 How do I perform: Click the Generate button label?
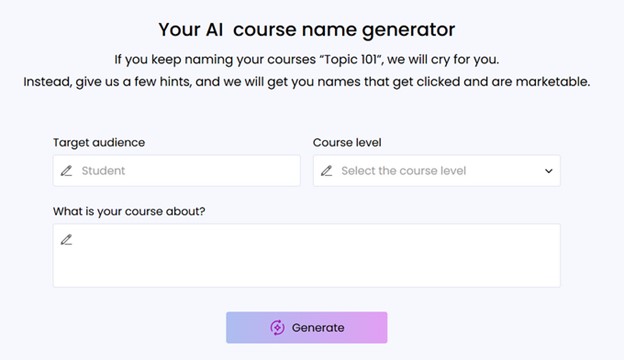click(318, 328)
